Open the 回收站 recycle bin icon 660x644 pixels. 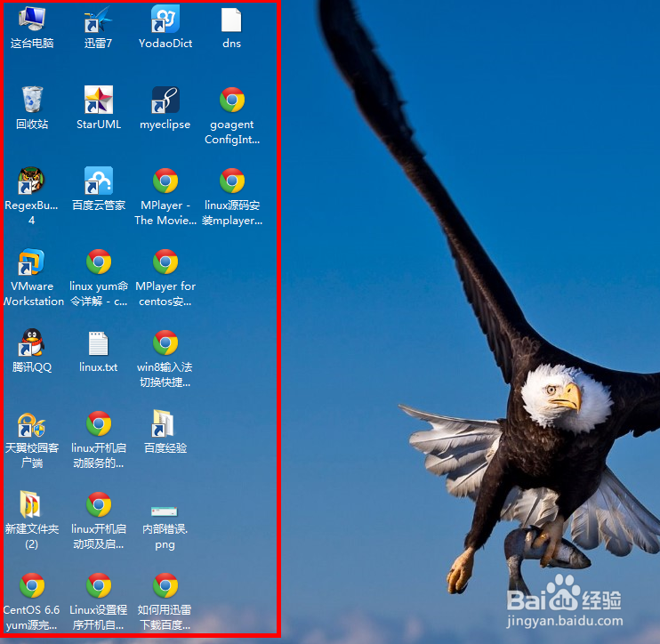(32, 100)
